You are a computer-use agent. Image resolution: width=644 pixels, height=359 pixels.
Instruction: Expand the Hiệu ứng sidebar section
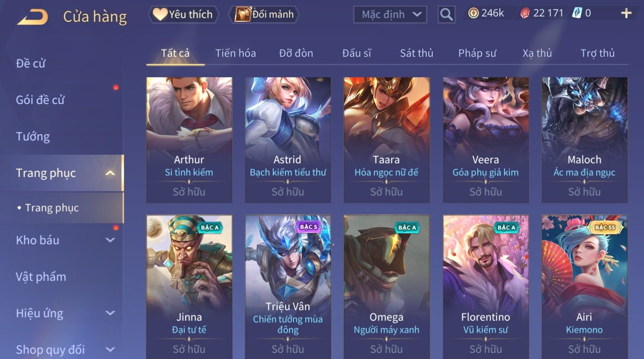110,313
